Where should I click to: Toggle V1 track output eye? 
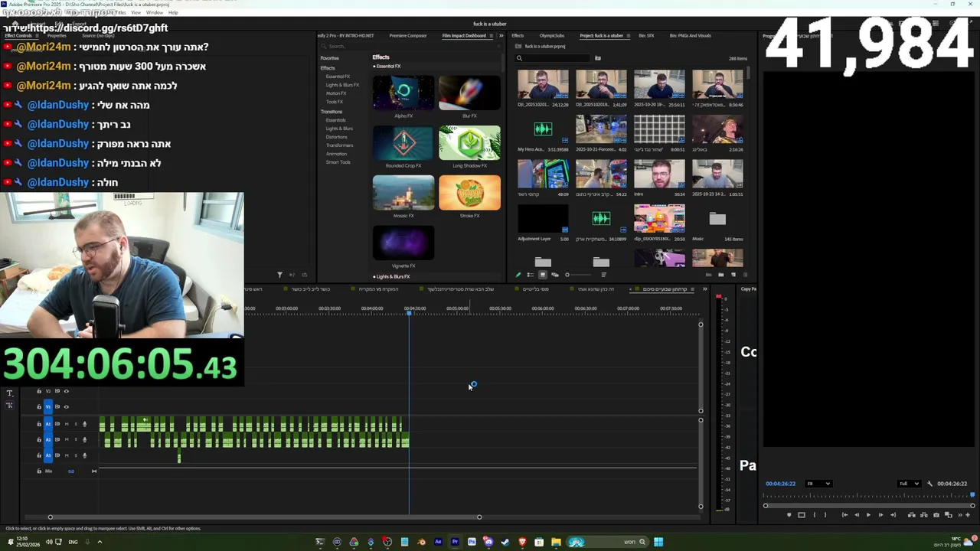[x=66, y=407]
